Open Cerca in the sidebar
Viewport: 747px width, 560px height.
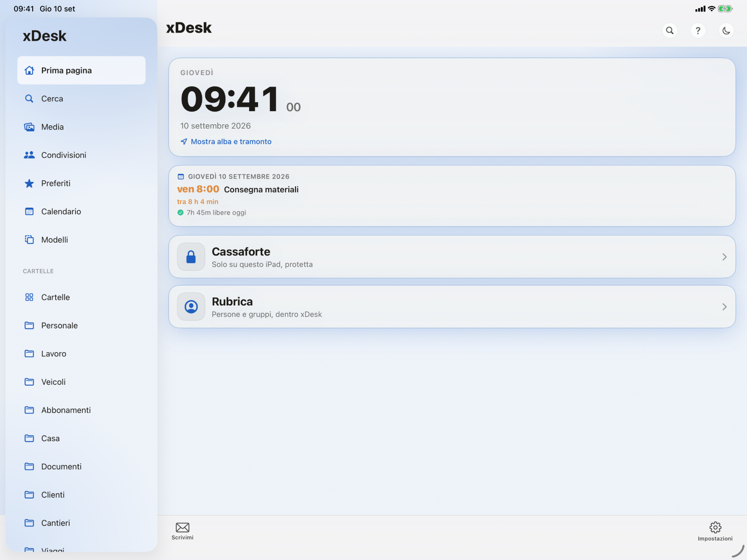[81, 98]
